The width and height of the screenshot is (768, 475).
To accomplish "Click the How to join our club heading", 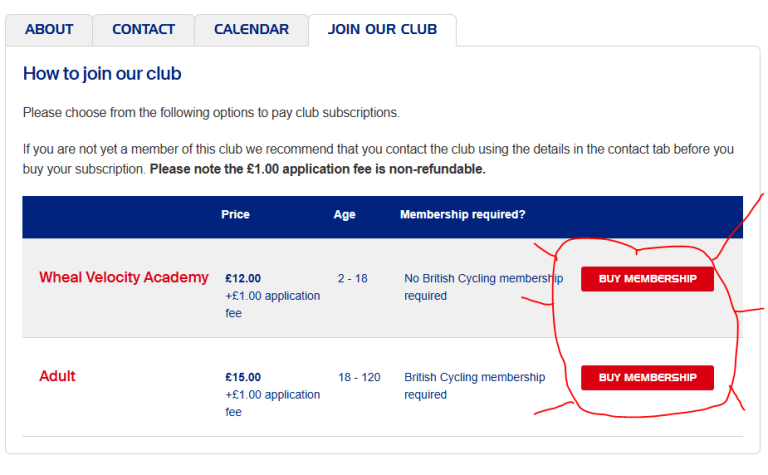I will tap(102, 74).
